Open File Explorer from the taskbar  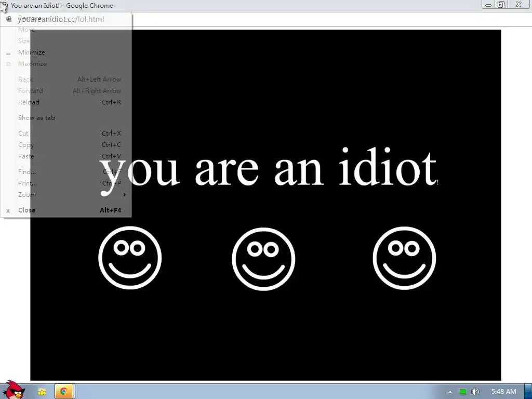42,392
